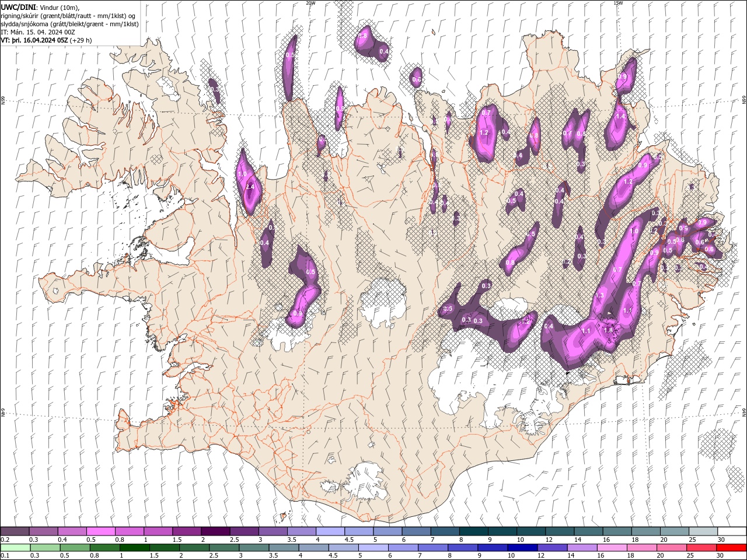Screen dimensions: 747x560
Task: Click the 'UWC/DINI' title text
Action: click(17, 7)
